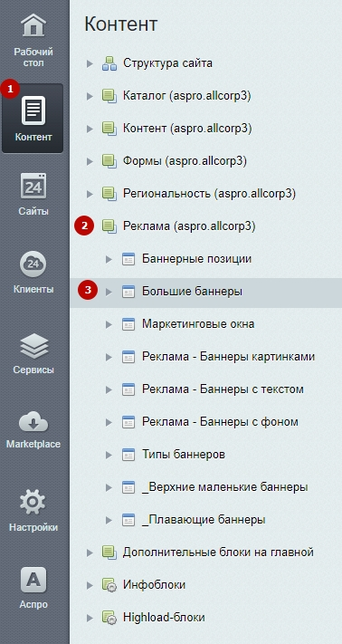Screen dimensions: 342x644
Task: Click the Баннерные позиции iblock icon
Action: pyautogui.click(x=128, y=259)
